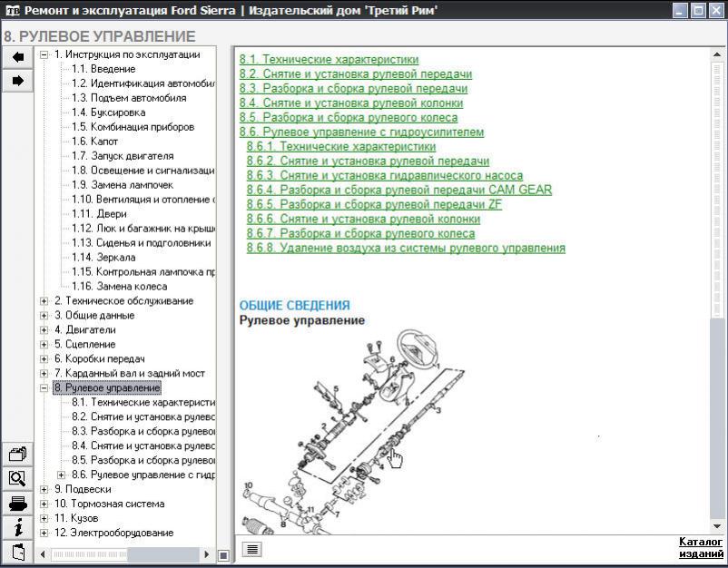
Task: Click the lines icon below the content pane
Action: (252, 550)
